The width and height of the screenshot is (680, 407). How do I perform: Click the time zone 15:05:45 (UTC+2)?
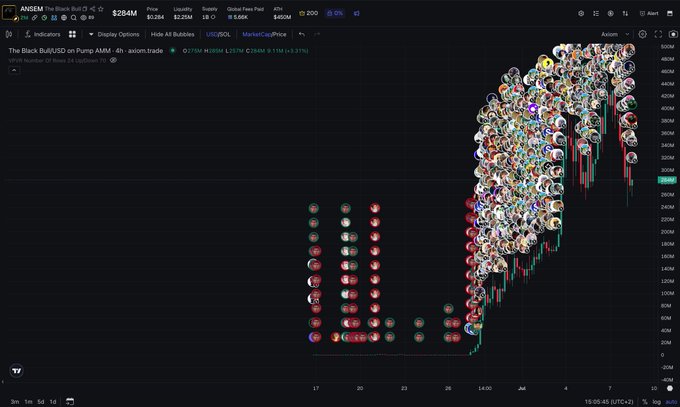click(x=609, y=402)
